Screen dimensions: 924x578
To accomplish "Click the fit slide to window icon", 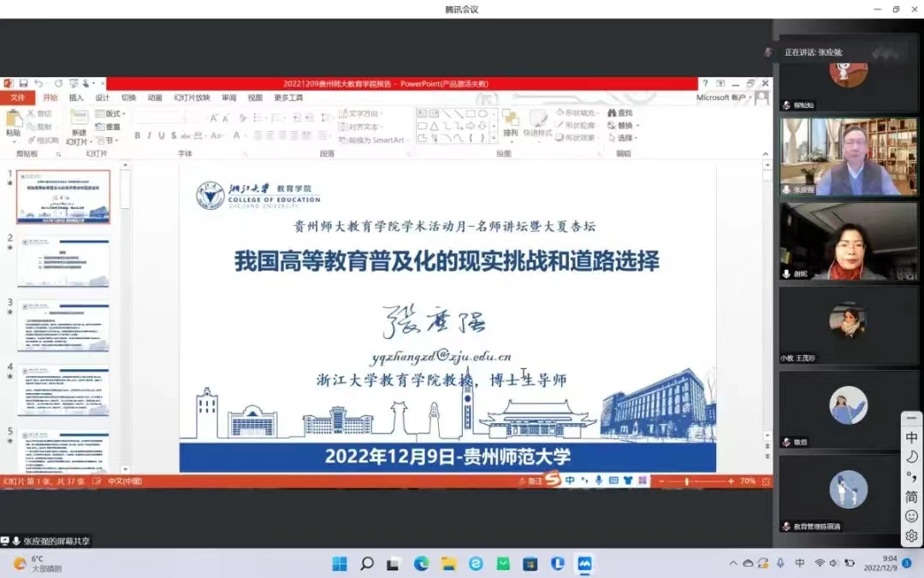I will tap(766, 481).
